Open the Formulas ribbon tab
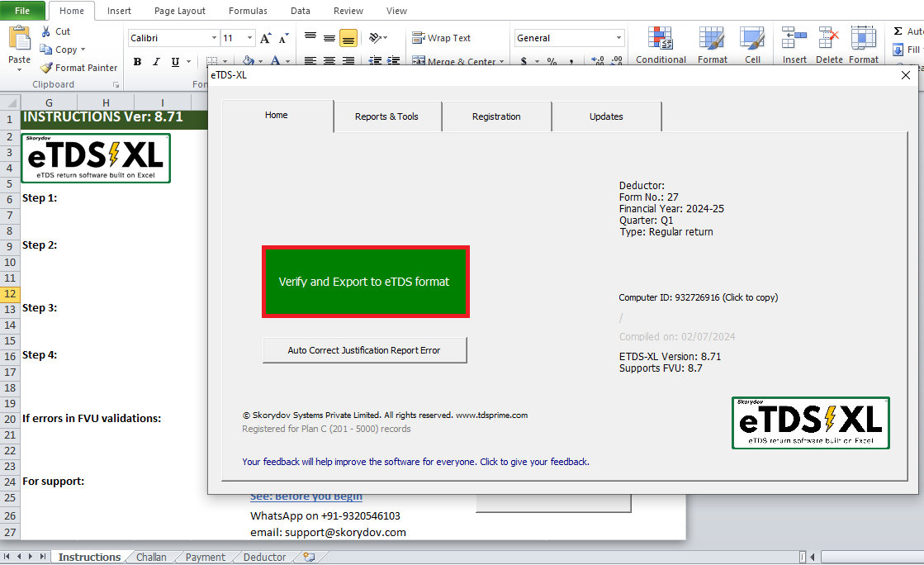 coord(248,11)
